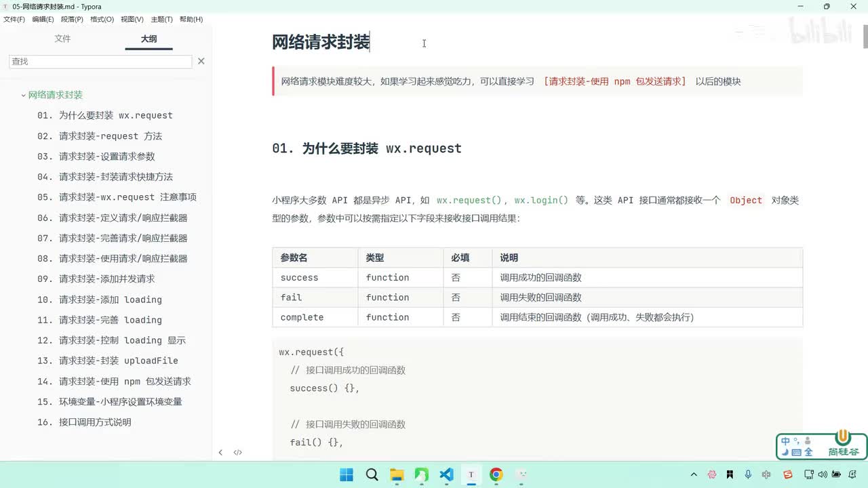Click the 说明 table header cell
The height and width of the screenshot is (488, 868).
tap(648, 258)
